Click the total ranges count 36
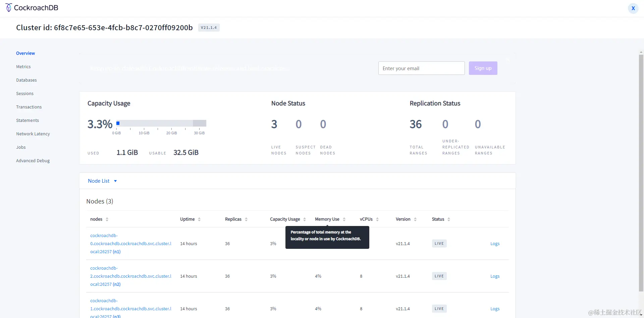The width and height of the screenshot is (644, 318). click(416, 124)
